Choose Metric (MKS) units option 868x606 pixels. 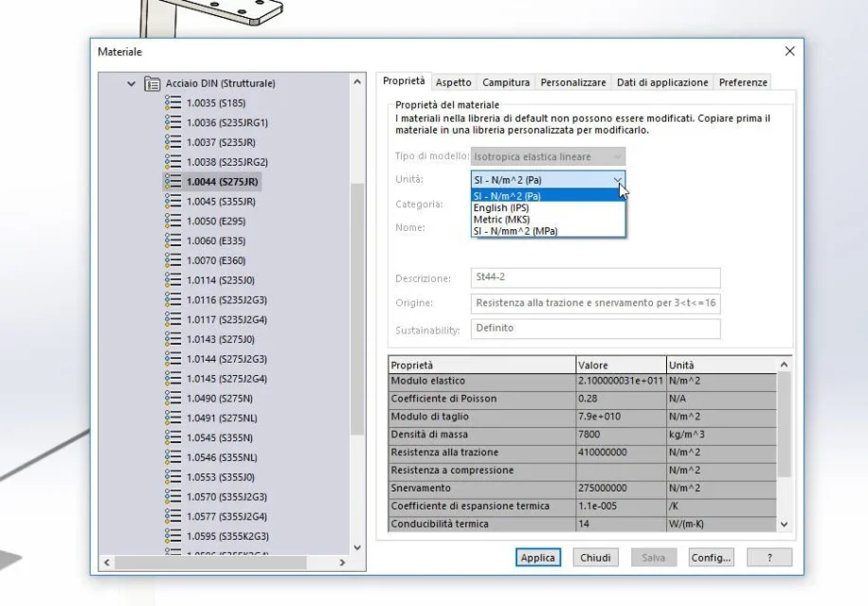click(x=548, y=219)
